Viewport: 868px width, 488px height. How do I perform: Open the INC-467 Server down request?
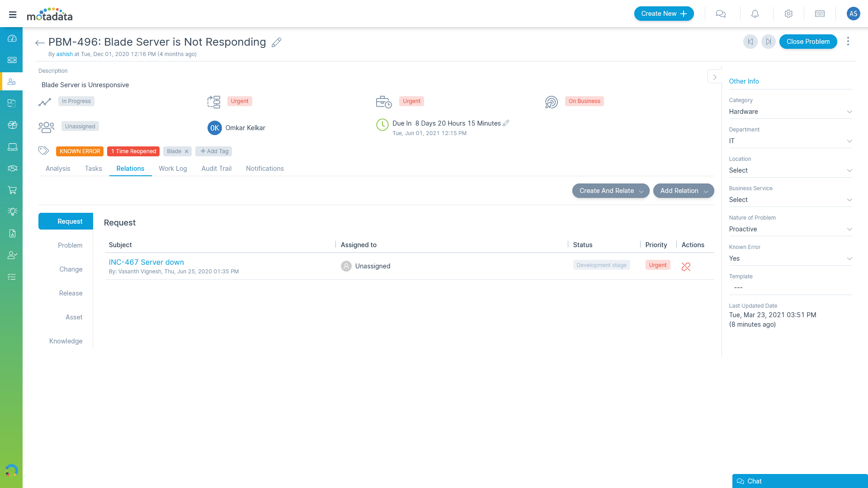point(146,262)
